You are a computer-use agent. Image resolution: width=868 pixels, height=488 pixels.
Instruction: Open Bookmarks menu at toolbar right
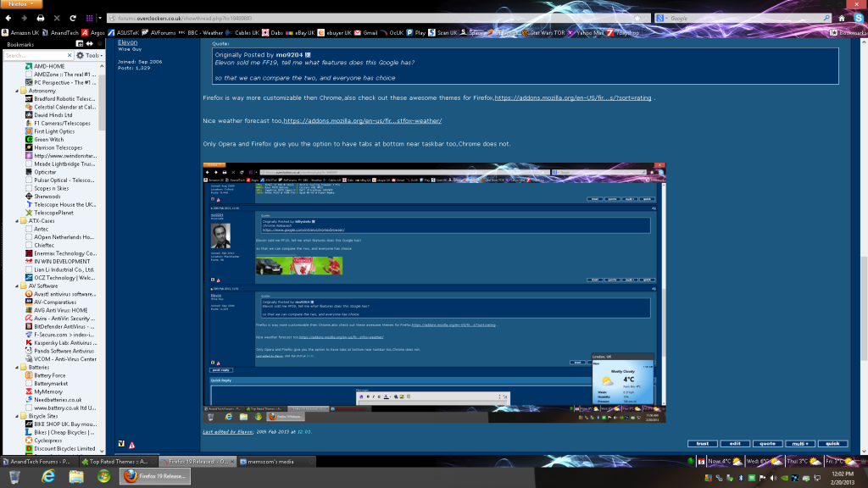tap(848, 33)
